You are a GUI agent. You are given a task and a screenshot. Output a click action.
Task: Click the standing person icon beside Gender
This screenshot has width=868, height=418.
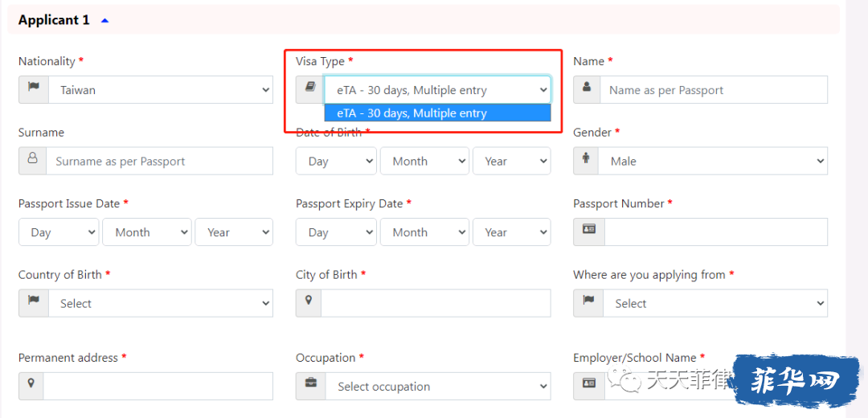[586, 159]
